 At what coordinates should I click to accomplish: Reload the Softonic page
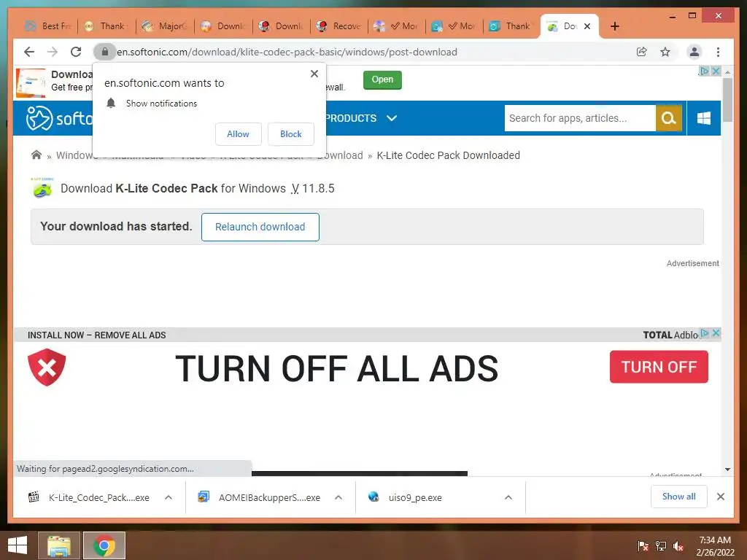pyautogui.click(x=76, y=52)
